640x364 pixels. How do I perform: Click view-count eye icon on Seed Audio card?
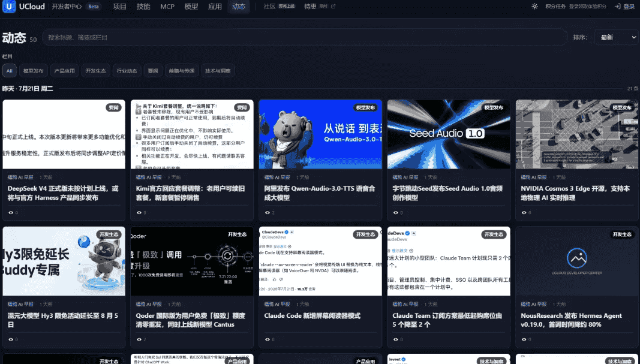click(x=395, y=213)
